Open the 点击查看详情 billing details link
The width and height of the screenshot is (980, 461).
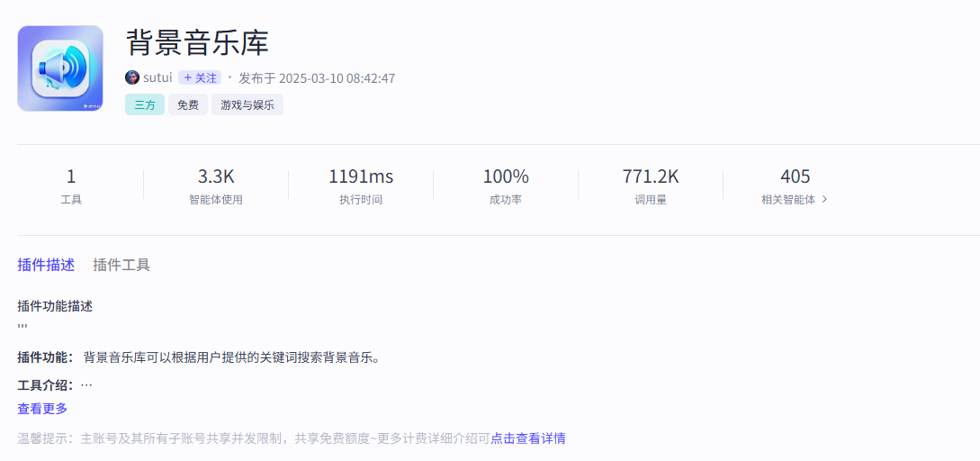(x=528, y=438)
